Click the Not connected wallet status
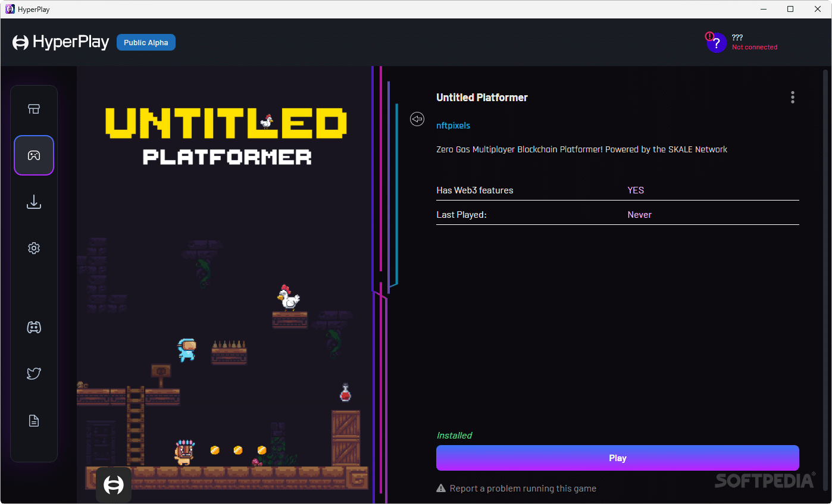 (x=755, y=47)
